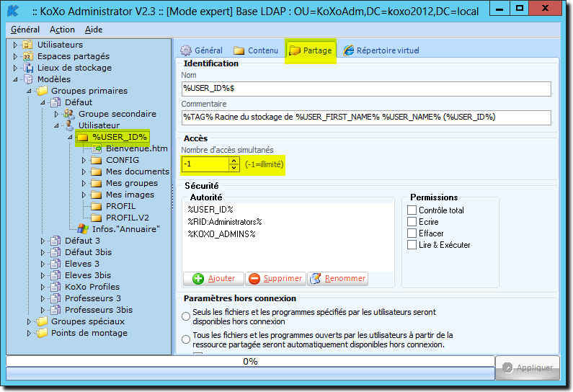The height and width of the screenshot is (392, 573).
Task: Click the Bienvenue.htm file icon
Action: (x=97, y=148)
